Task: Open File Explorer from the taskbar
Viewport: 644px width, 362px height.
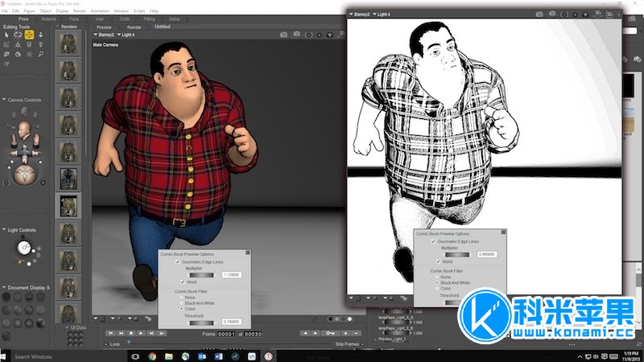Action: [169, 356]
